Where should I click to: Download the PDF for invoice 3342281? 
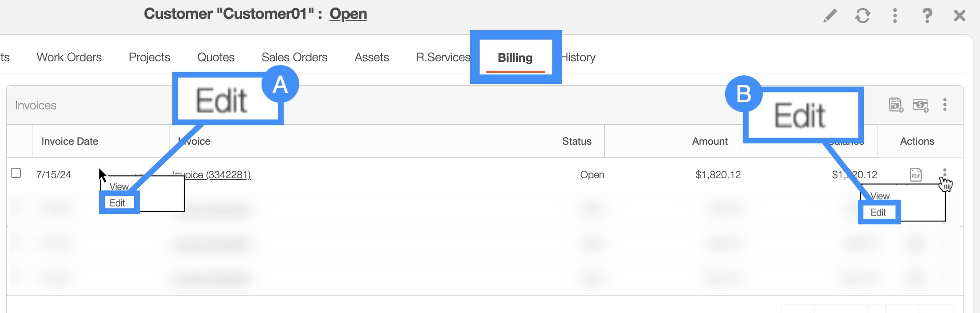tap(915, 174)
